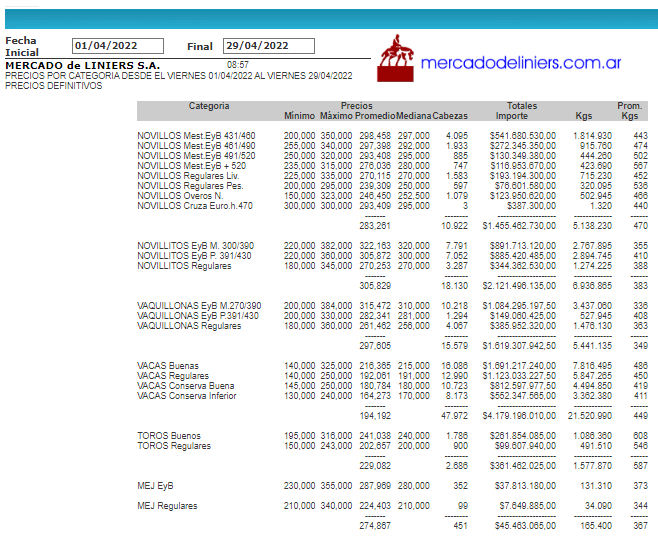Click the Categoria column header

pyautogui.click(x=209, y=106)
